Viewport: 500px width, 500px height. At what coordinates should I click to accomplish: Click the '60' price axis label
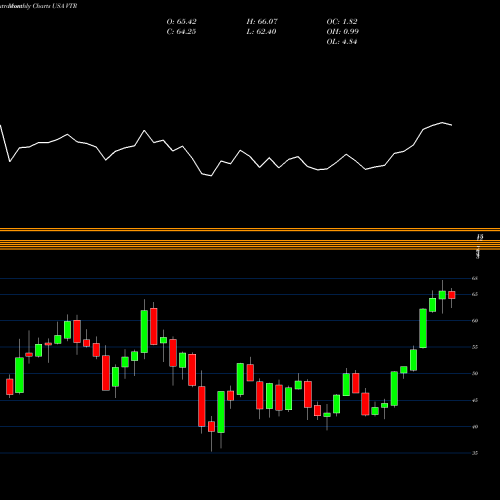pos(475,321)
